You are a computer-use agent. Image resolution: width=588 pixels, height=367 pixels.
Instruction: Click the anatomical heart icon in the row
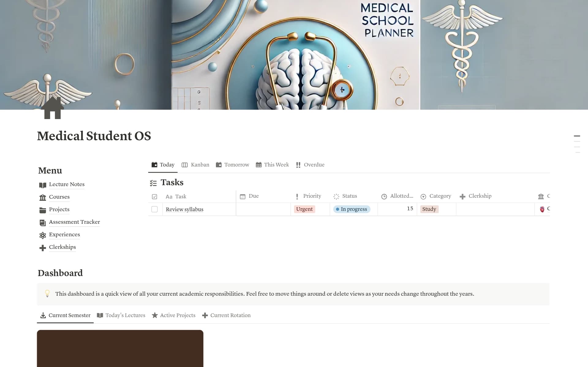[542, 209]
